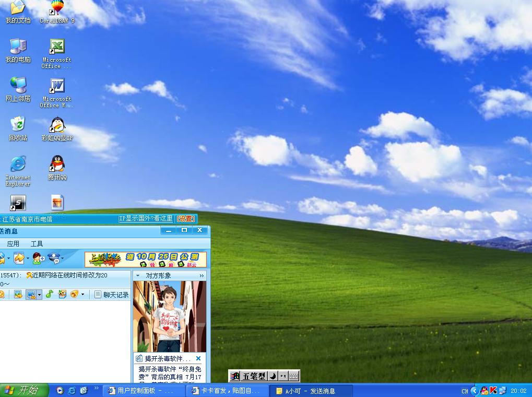532x397 pixels.
Task: Open Internet Explorer desktop icon
Action: point(18,171)
